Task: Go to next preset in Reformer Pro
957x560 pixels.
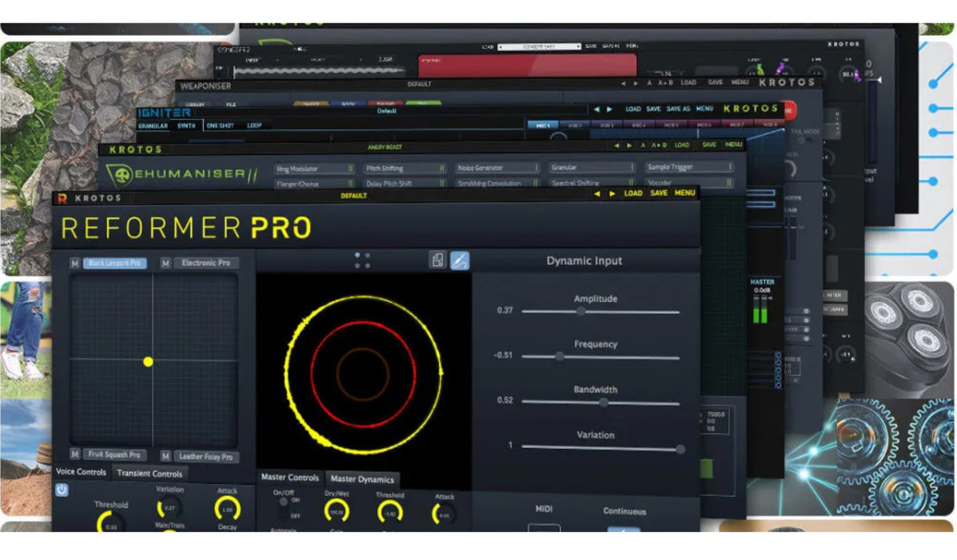Action: (x=612, y=193)
